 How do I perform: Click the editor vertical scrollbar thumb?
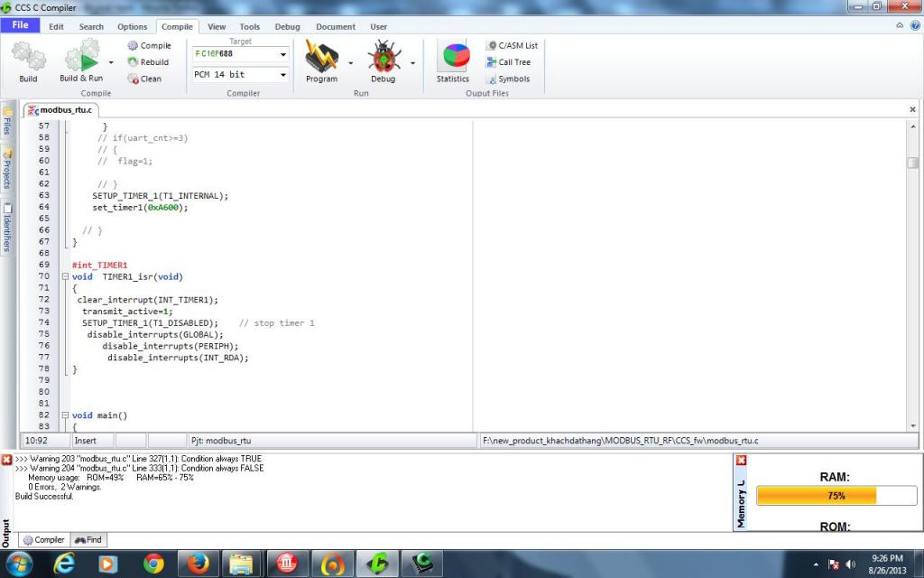tap(913, 163)
